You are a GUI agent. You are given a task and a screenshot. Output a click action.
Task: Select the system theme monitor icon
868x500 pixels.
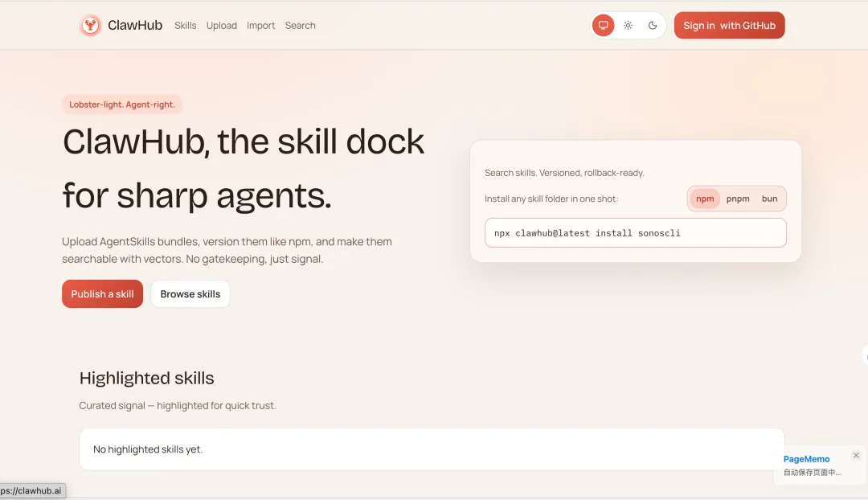604,26
